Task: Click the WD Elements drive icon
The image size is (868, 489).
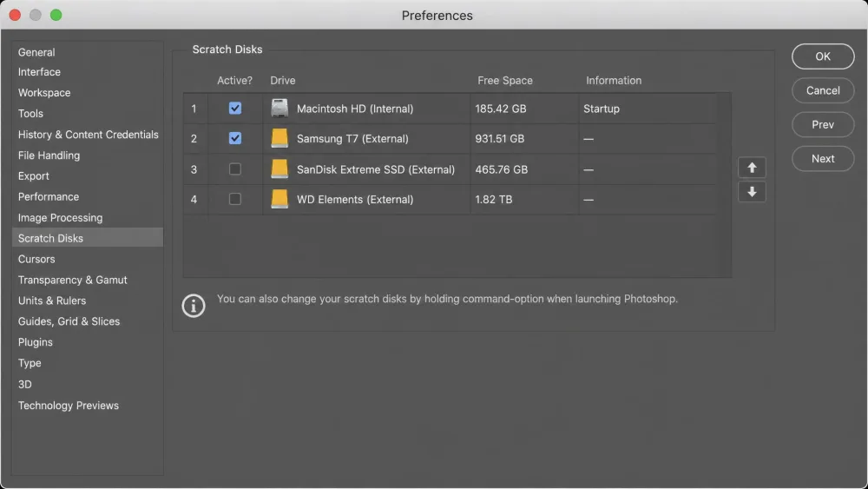Action: pos(279,200)
